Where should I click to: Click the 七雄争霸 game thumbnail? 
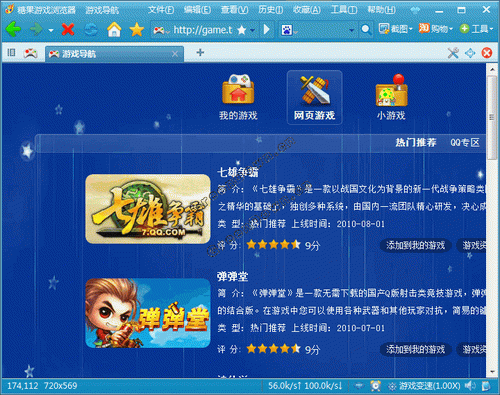(x=148, y=209)
